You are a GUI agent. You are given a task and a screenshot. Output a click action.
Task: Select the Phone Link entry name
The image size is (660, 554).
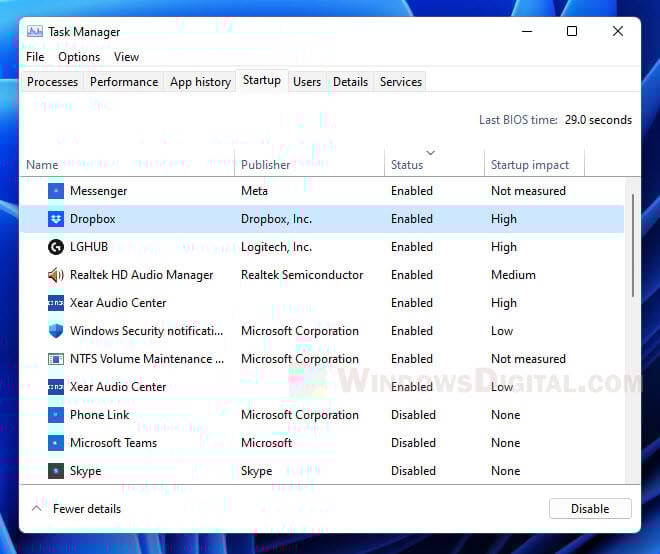tap(100, 415)
